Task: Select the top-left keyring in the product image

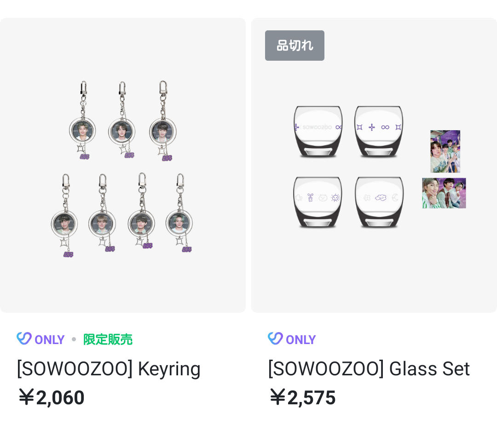Action: click(82, 130)
